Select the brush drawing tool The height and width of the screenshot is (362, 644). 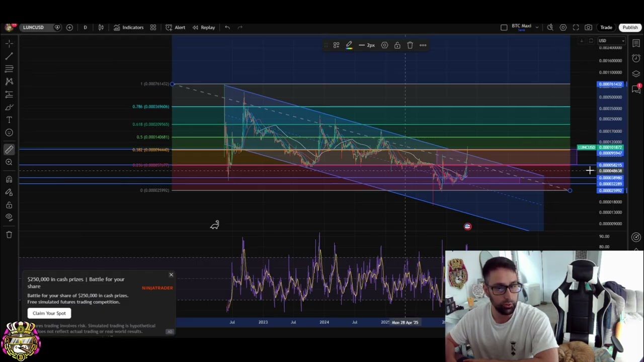(x=9, y=107)
